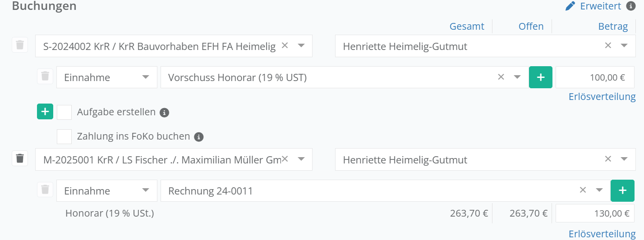Add entry with plus next to Vorschuss Honorar
The image size is (644, 240).
[x=540, y=77]
